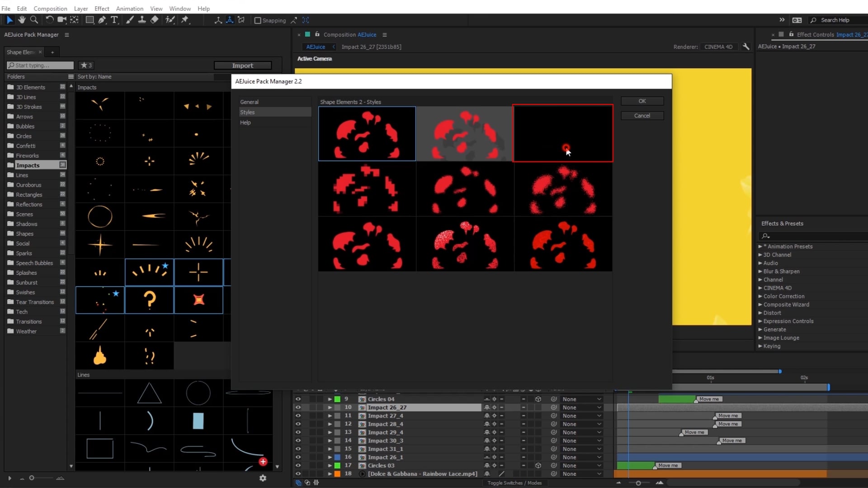Expand the Impacts folder in panel

28,165
